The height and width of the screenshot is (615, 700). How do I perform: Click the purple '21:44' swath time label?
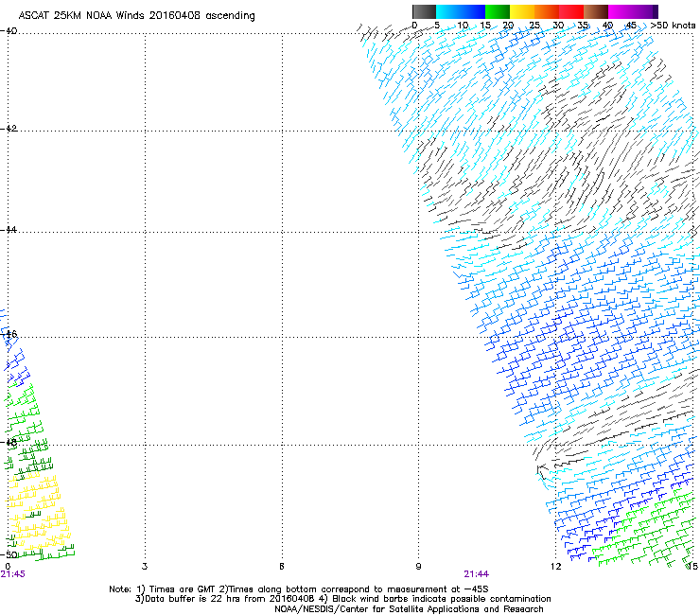pos(477,574)
